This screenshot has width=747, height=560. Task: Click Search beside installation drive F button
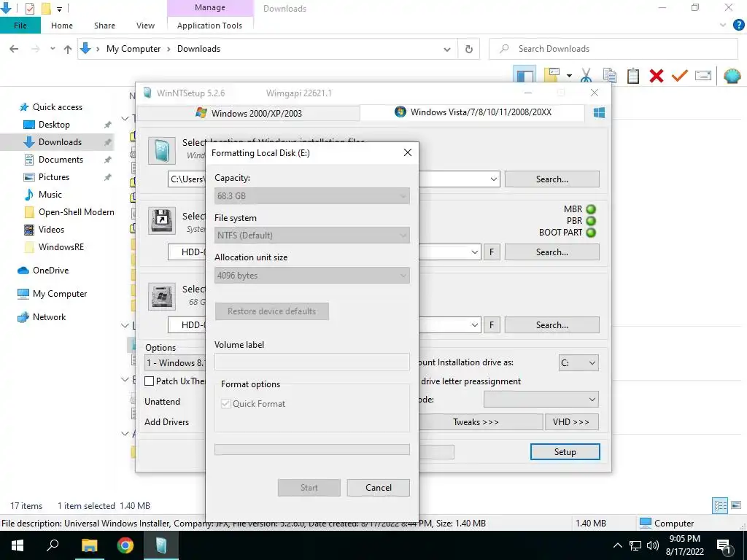(551, 324)
